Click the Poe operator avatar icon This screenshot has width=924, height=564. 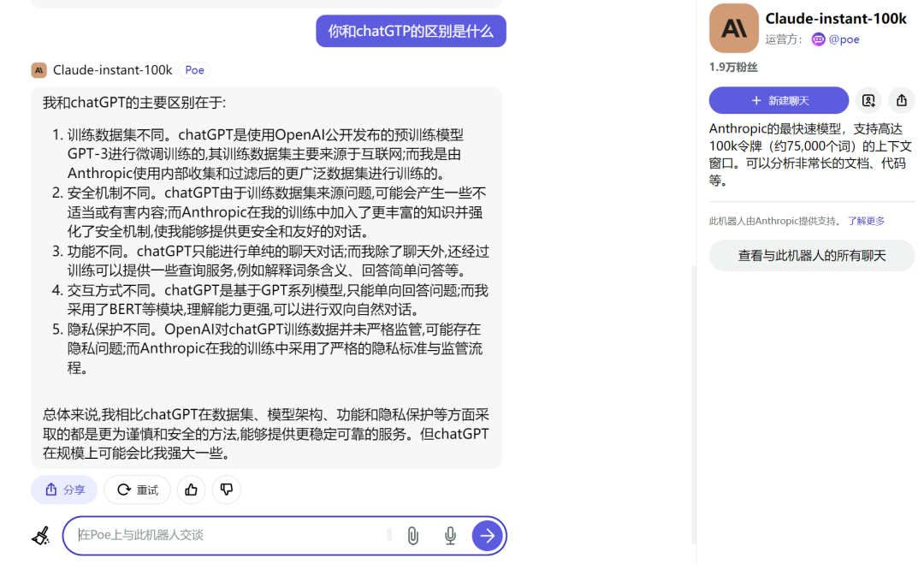tap(819, 39)
